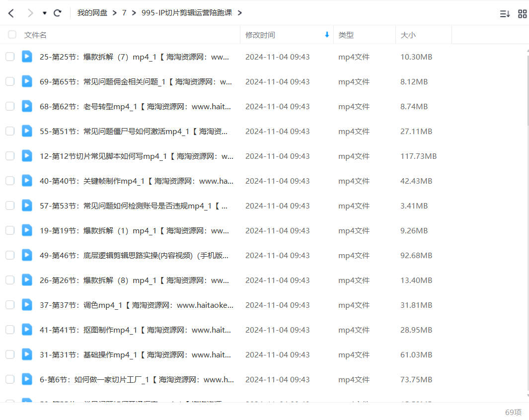
Task: Click video icon of 31-第31节 基础操作
Action: click(27, 354)
